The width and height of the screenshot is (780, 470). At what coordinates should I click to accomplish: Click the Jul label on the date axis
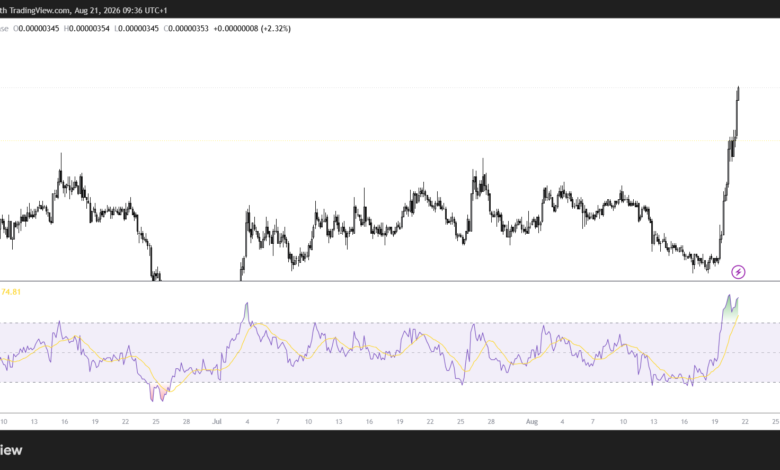217,421
